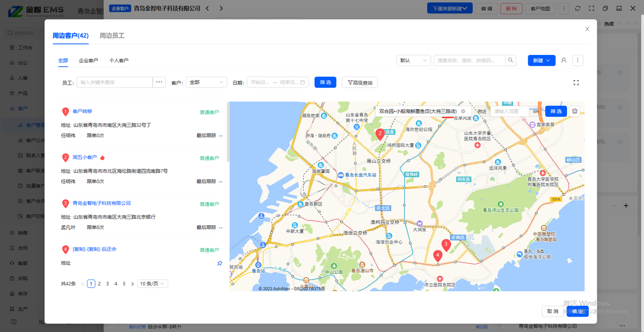Image resolution: width=644 pixels, height=332 pixels.
Task: Click the 确定 confirm button
Action: 578,311
